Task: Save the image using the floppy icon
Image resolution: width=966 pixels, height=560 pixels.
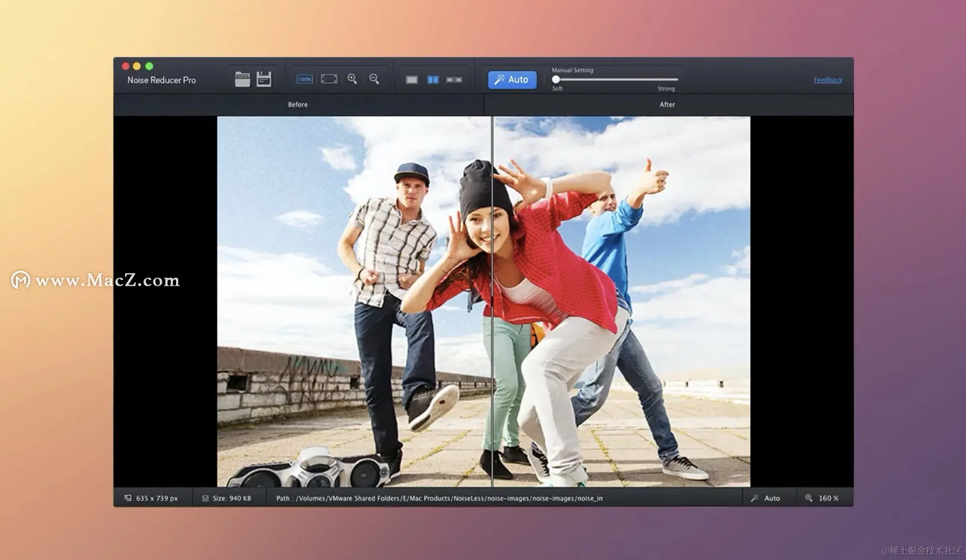Action: (x=264, y=79)
